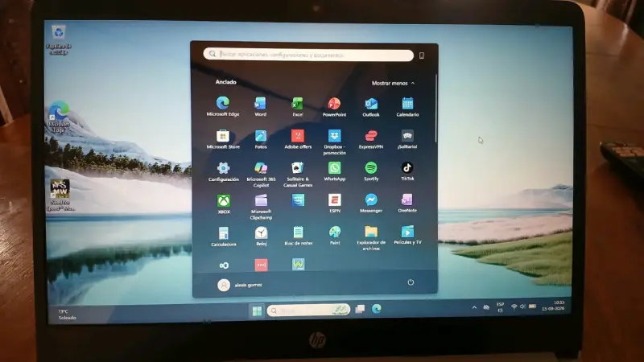Viewport: 644px width, 362px height.
Task: Open Microsoft Edge from the taskbar
Action: click(377, 309)
